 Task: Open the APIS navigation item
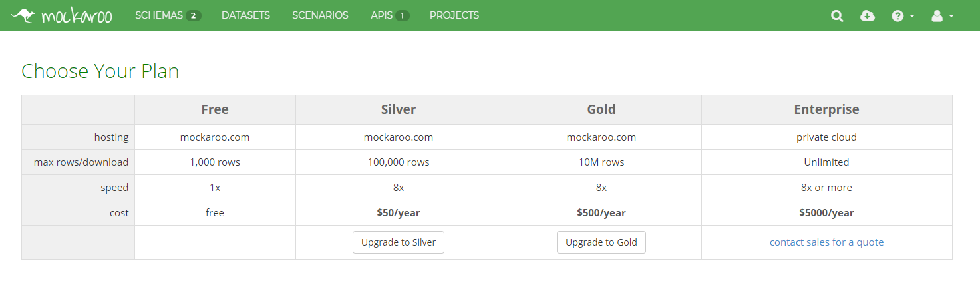tap(382, 15)
